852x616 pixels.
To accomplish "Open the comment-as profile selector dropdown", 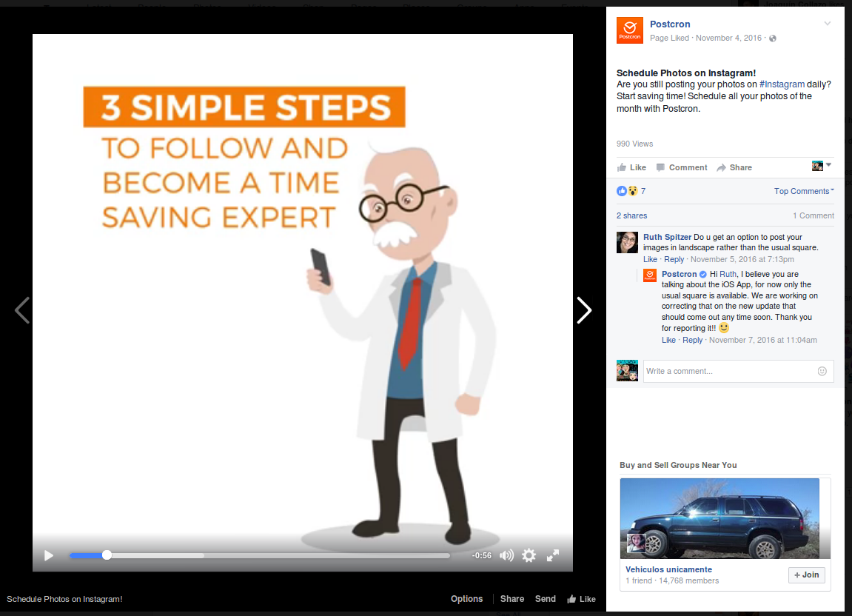I will (x=822, y=165).
